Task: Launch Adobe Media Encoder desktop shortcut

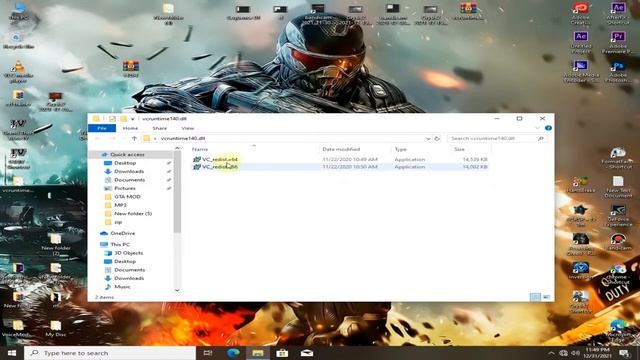Action: [x=580, y=71]
